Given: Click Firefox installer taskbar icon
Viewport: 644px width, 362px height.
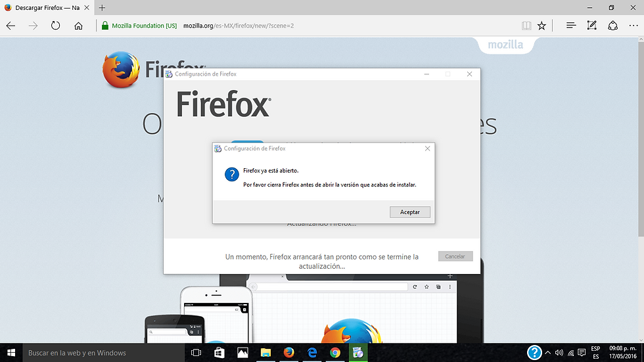Looking at the screenshot, I should [x=358, y=353].
